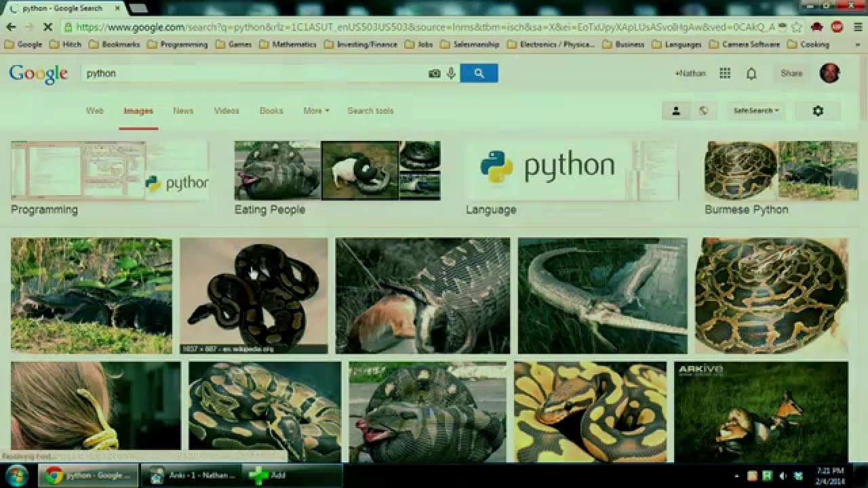This screenshot has height=488, width=868.
Task: Bookmark this page with the star icon
Action: pyautogui.click(x=797, y=27)
